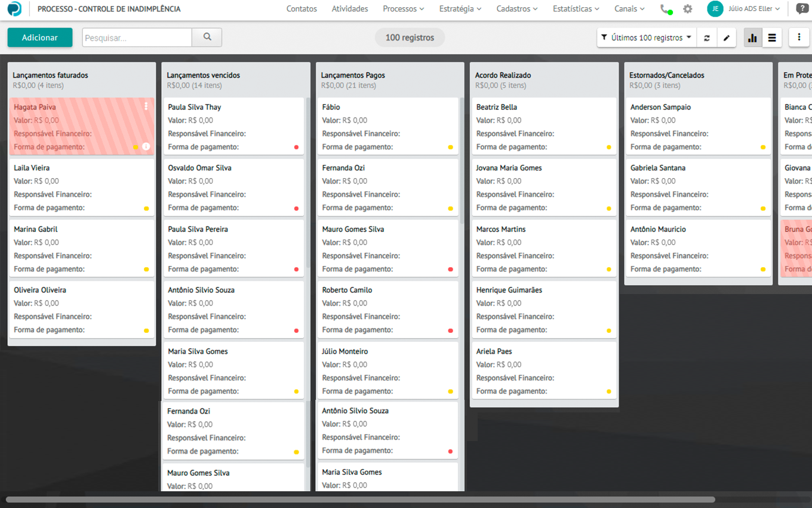Click the phone status icon
The image size is (812, 508).
coord(665,9)
